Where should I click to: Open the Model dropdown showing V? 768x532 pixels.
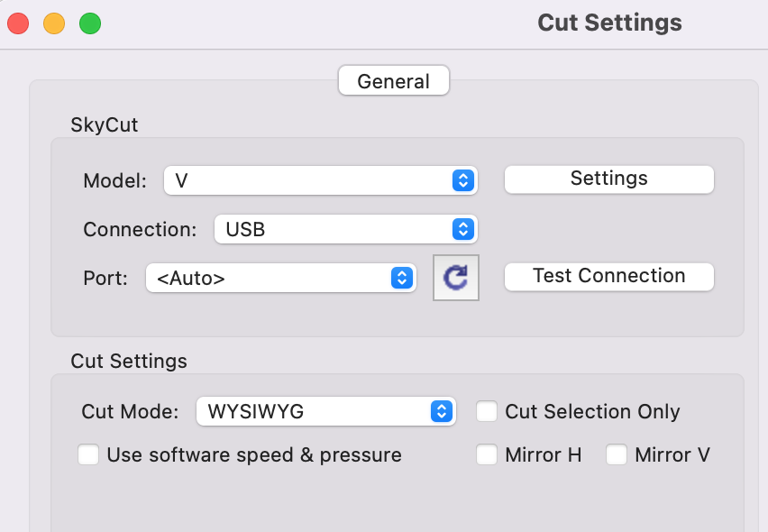coord(320,180)
